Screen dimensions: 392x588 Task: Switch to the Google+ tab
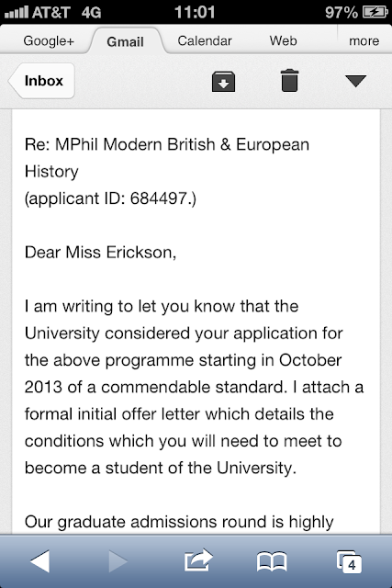(x=49, y=40)
